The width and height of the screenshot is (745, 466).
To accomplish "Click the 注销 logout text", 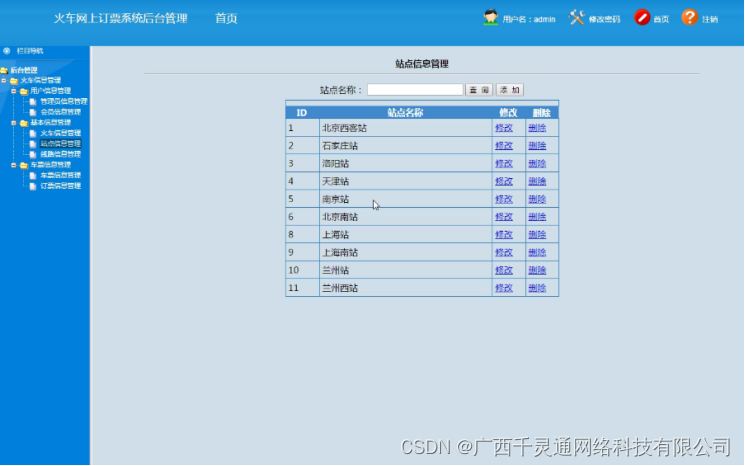I will pos(710,19).
